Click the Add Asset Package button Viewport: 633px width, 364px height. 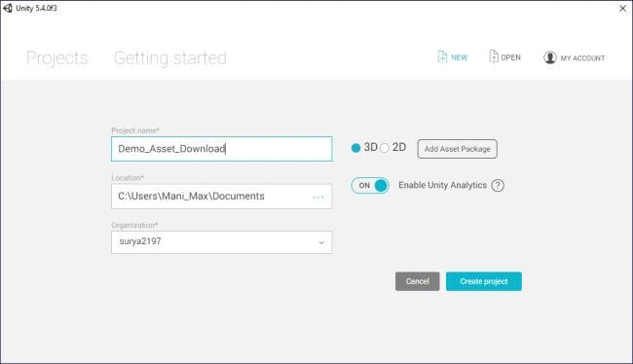pyautogui.click(x=458, y=149)
